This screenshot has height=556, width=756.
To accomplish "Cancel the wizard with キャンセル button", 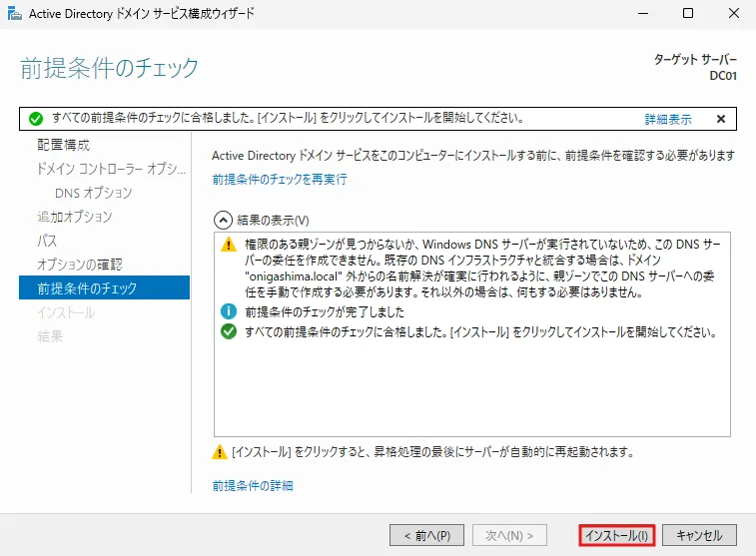I will point(699,535).
